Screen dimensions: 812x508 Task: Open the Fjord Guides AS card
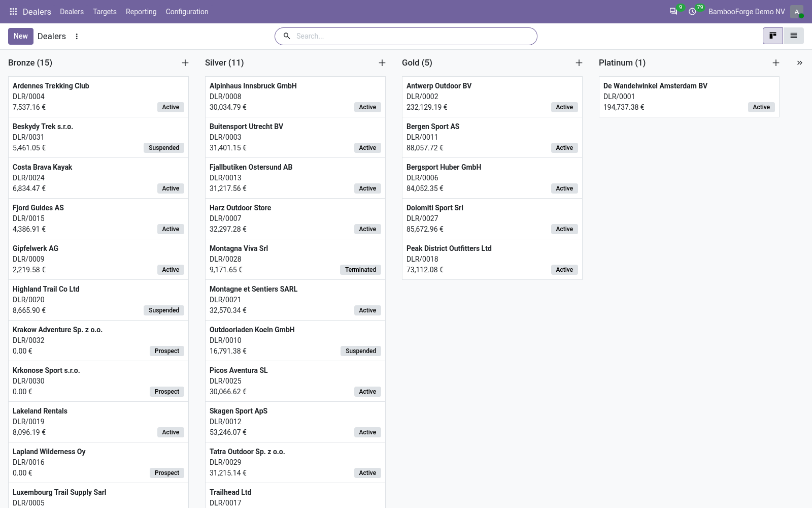[x=98, y=218]
